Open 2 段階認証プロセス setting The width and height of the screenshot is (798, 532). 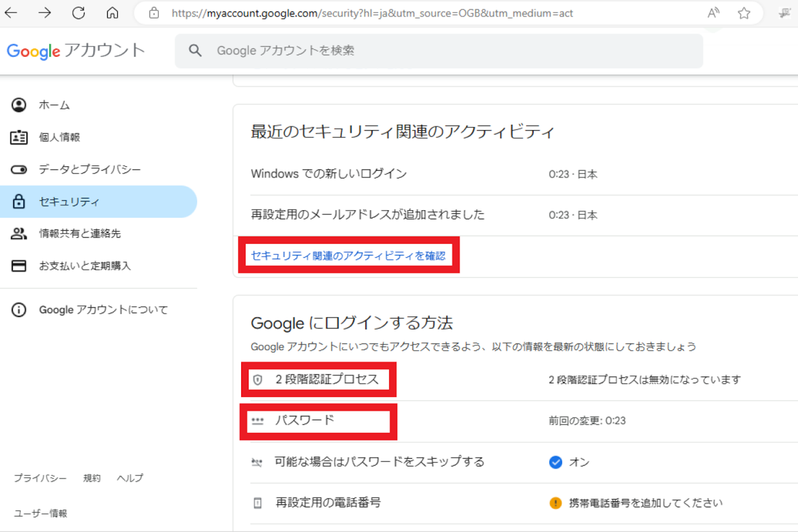pos(327,379)
